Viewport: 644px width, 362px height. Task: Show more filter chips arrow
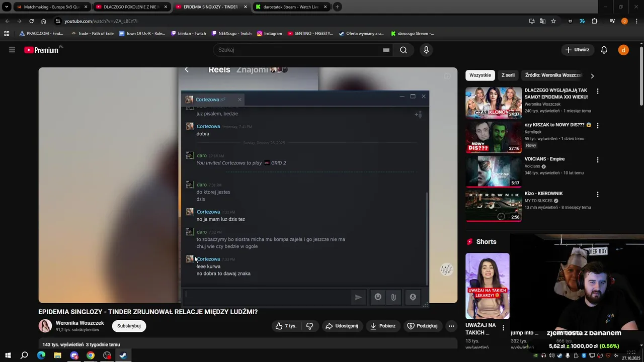[592, 75]
